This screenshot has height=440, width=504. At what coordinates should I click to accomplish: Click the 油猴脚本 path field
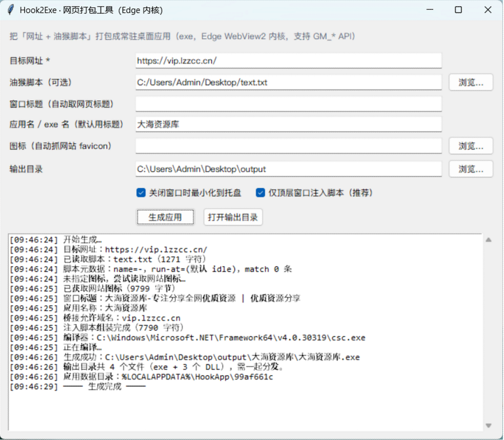(289, 82)
